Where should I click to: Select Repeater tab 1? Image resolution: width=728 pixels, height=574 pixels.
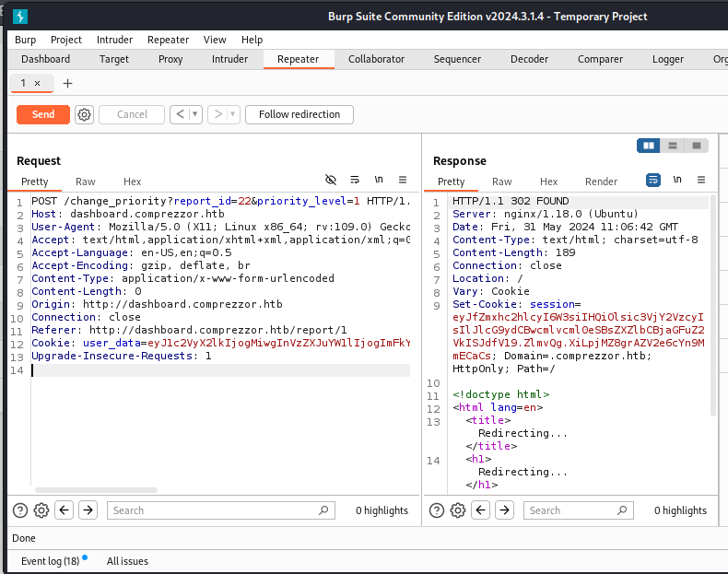[x=23, y=84]
